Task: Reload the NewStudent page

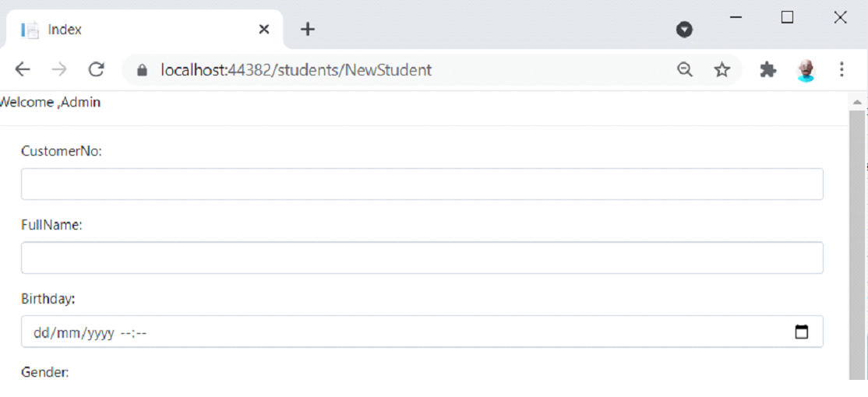Action: point(97,69)
